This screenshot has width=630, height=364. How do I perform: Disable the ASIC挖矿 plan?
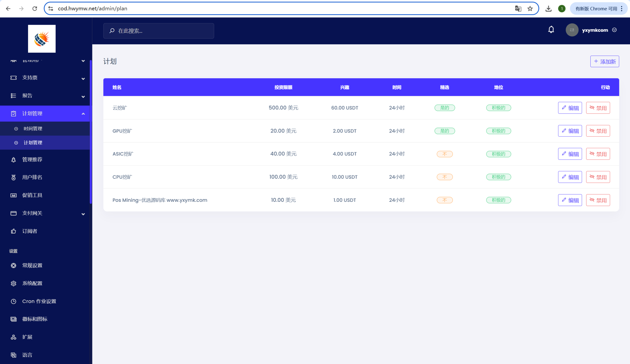click(598, 154)
